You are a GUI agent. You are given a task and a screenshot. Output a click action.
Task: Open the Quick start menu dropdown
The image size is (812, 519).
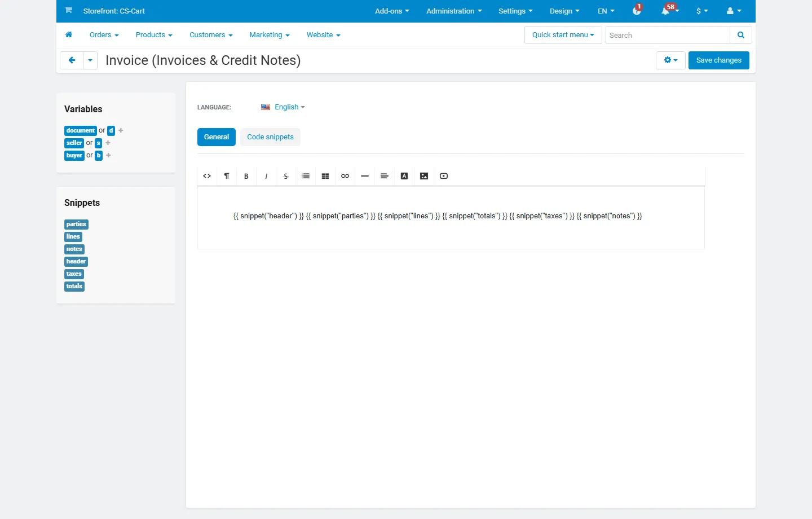pyautogui.click(x=563, y=35)
